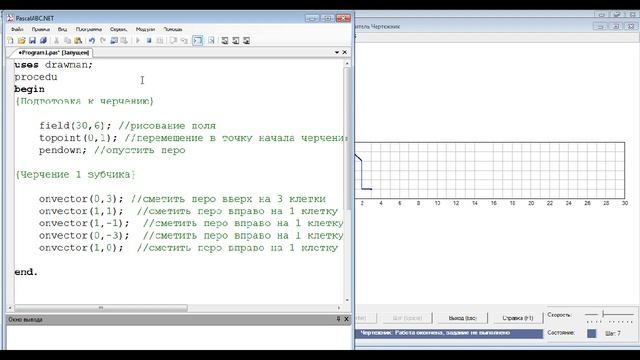
Task: Click the 'begin' keyword in the code
Action: [29, 89]
